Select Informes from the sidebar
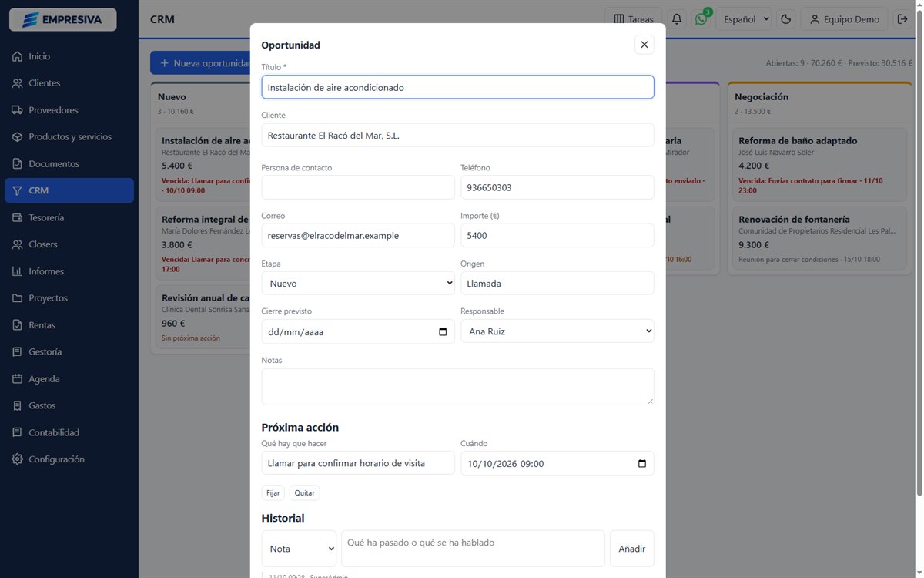Image resolution: width=924 pixels, height=578 pixels. [x=69, y=271]
